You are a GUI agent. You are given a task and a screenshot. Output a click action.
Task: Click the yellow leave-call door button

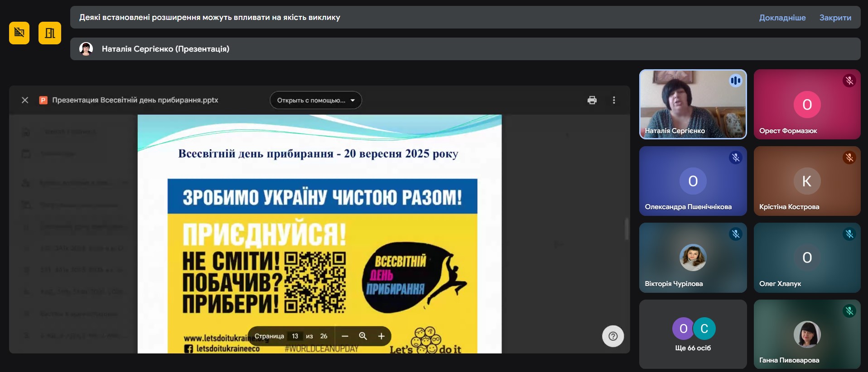click(x=50, y=33)
